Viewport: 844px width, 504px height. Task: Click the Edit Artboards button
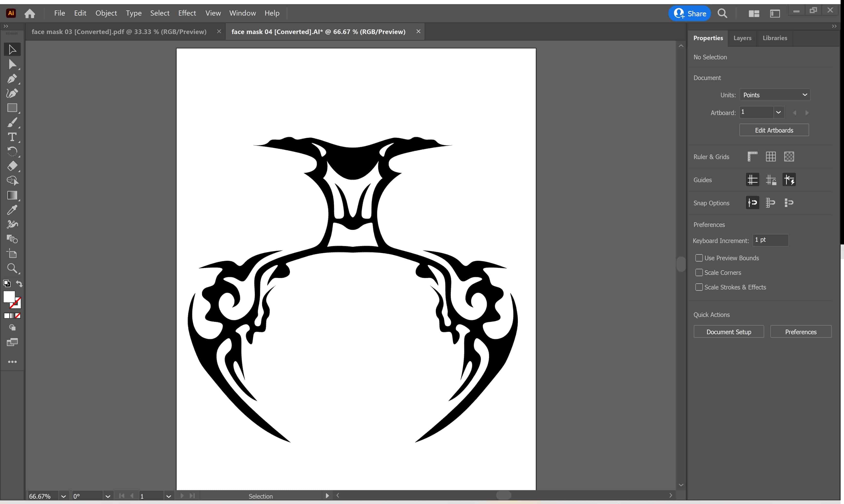[774, 130]
